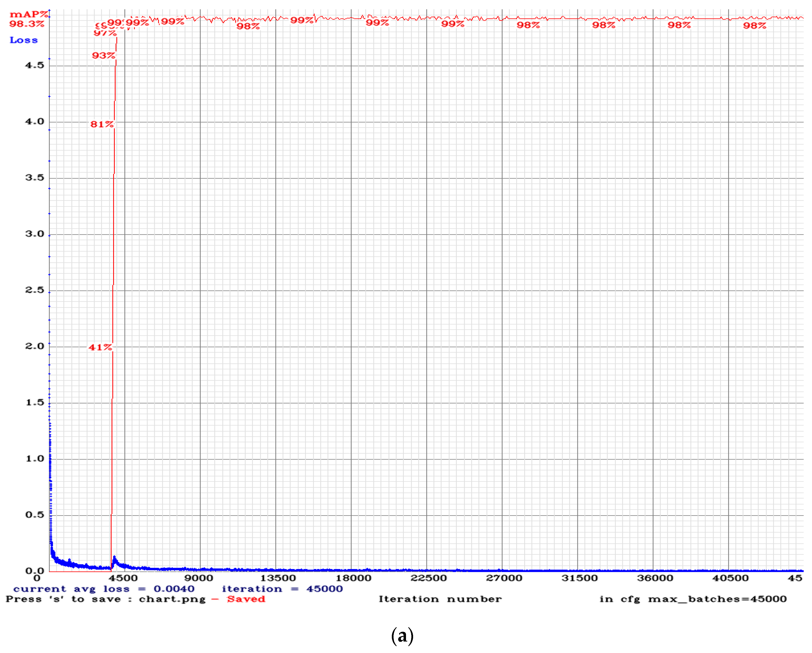Click the current avg loss readout
The width and height of the screenshot is (812, 653).
click(104, 590)
